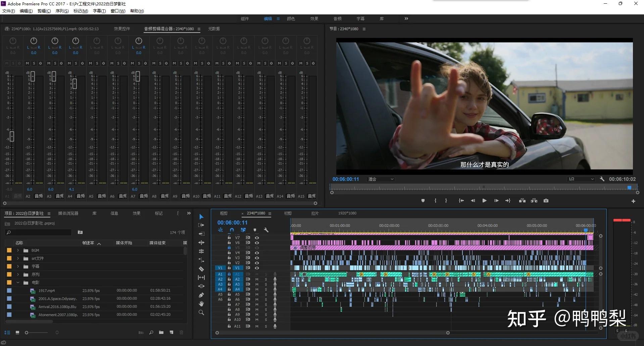
Task: Expand the BGM bin folder
Action: (x=18, y=250)
